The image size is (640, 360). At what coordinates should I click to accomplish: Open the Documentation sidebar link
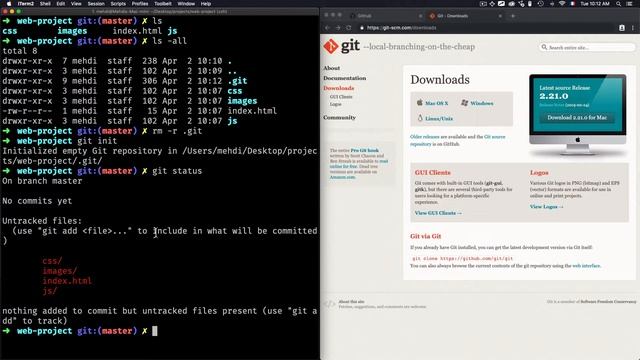click(344, 78)
